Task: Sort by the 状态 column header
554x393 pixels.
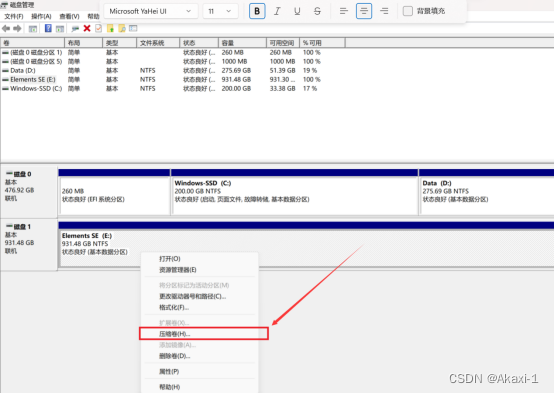Action: (199, 43)
